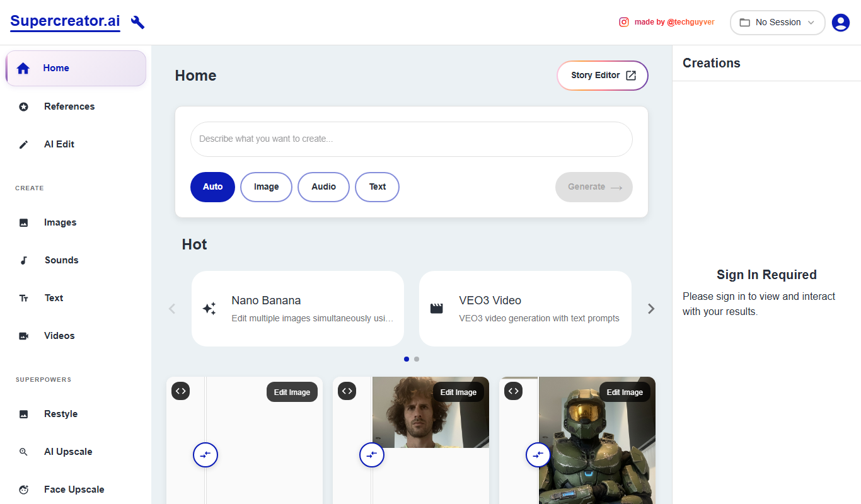Click Edit Image on the curly-haired man card
Image resolution: width=861 pixels, height=504 pixels.
(x=458, y=392)
